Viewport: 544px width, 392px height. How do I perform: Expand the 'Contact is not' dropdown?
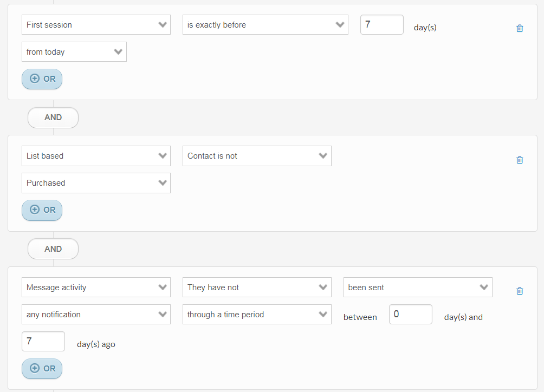pos(257,156)
